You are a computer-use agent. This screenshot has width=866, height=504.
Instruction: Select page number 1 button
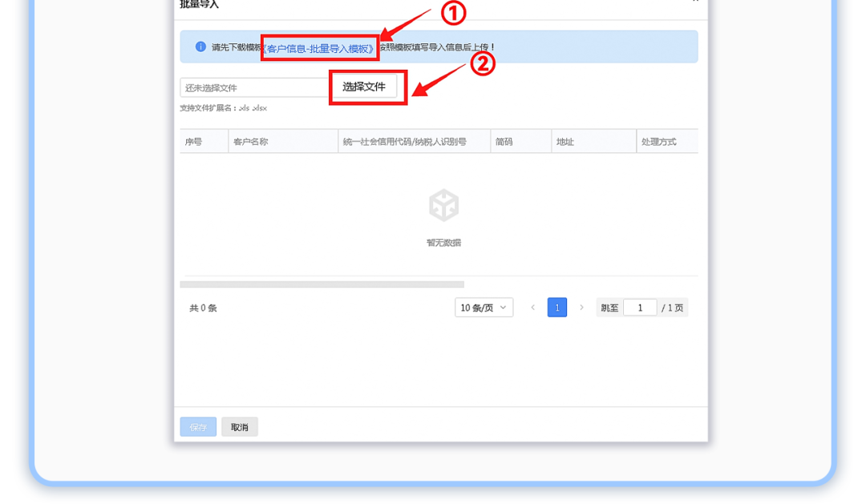tap(557, 308)
